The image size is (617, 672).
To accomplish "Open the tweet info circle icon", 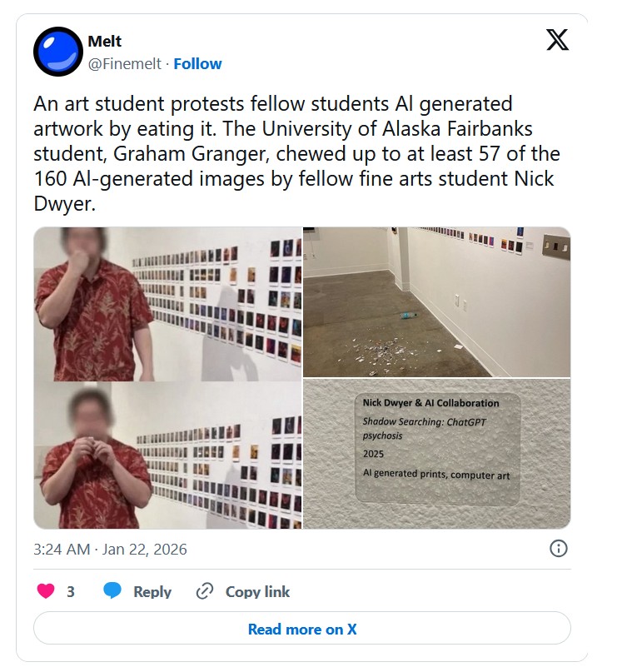I will click(x=559, y=549).
